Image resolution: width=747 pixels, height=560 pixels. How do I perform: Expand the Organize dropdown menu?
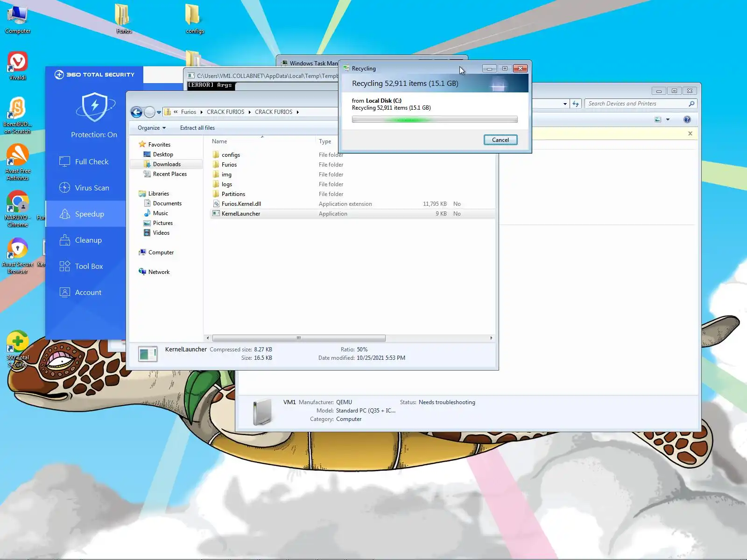tap(152, 128)
